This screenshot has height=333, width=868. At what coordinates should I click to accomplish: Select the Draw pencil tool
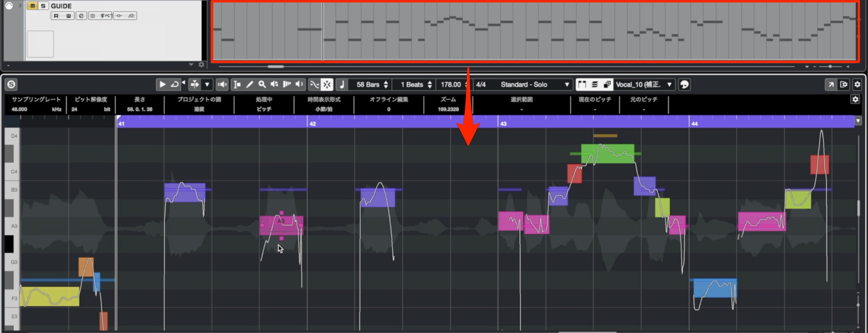pyautogui.click(x=250, y=84)
